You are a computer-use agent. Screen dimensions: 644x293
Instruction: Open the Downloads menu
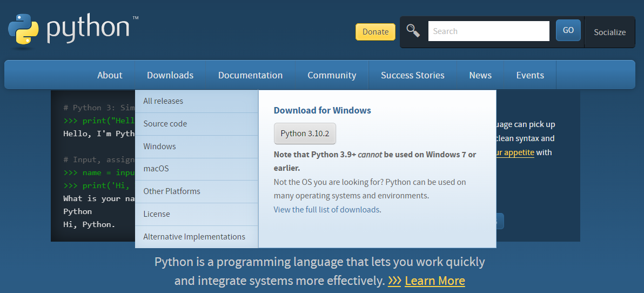click(x=170, y=75)
